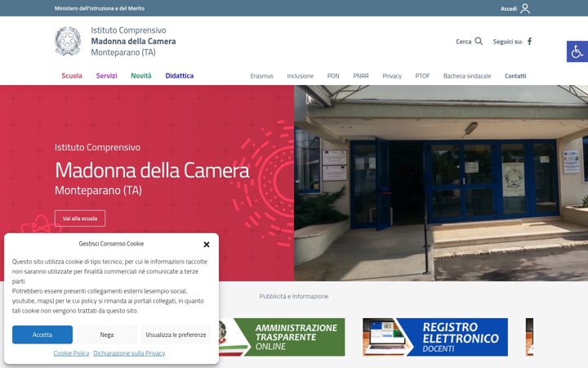This screenshot has width=588, height=368.
Task: Open the search magnifier icon
Action: click(479, 41)
